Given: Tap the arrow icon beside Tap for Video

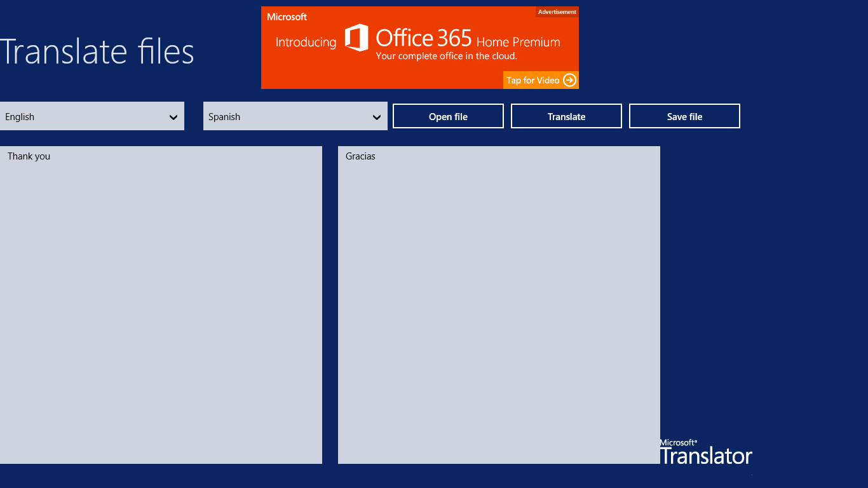Looking at the screenshot, I should click(569, 80).
